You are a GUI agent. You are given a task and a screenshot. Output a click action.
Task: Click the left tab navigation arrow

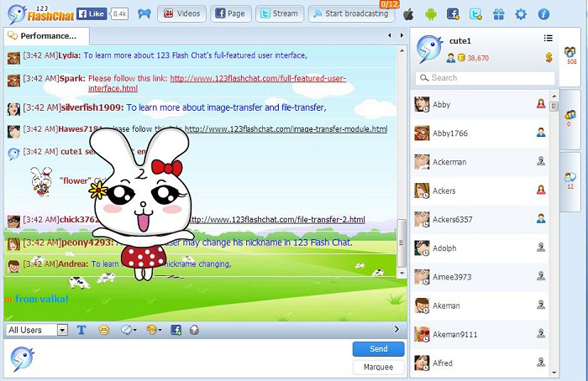point(390,35)
